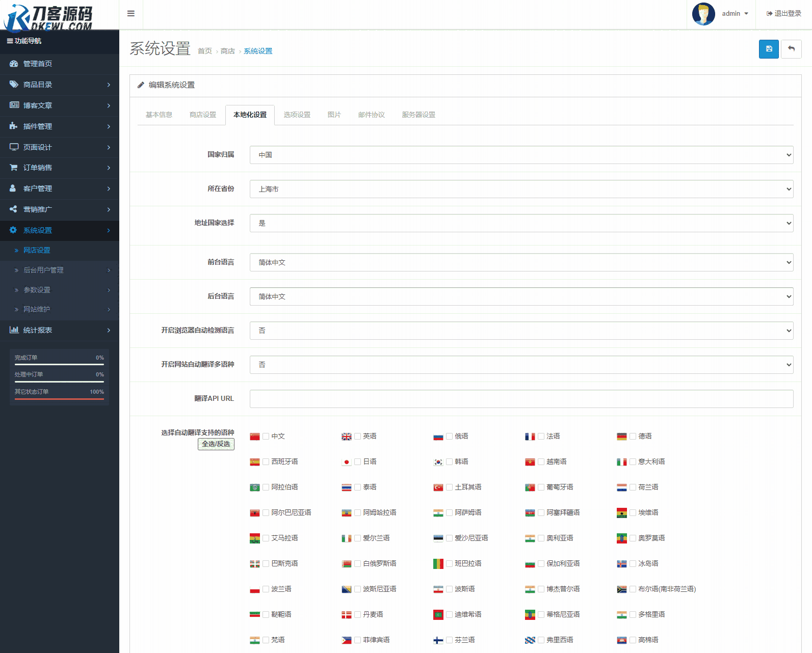Switch to the 选项设置 tab

tap(297, 115)
